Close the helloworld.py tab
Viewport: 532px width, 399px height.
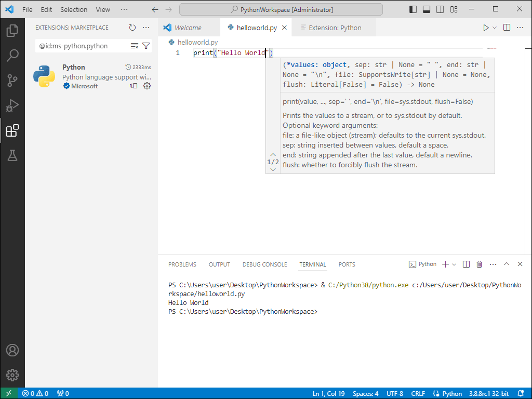tap(284, 28)
